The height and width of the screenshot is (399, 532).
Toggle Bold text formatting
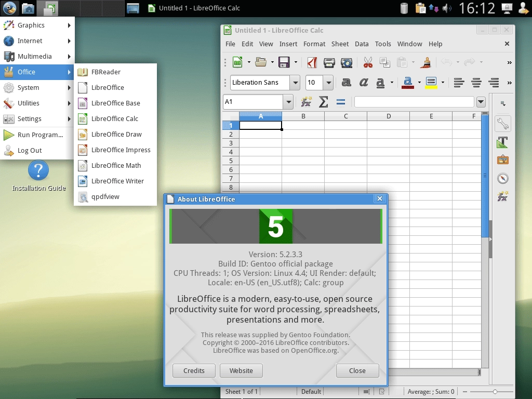[346, 83]
